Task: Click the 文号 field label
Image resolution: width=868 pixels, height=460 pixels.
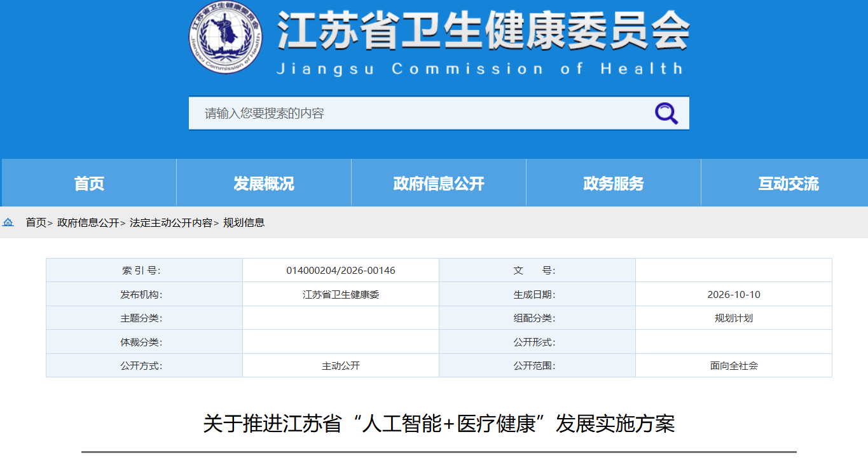Action: click(534, 271)
